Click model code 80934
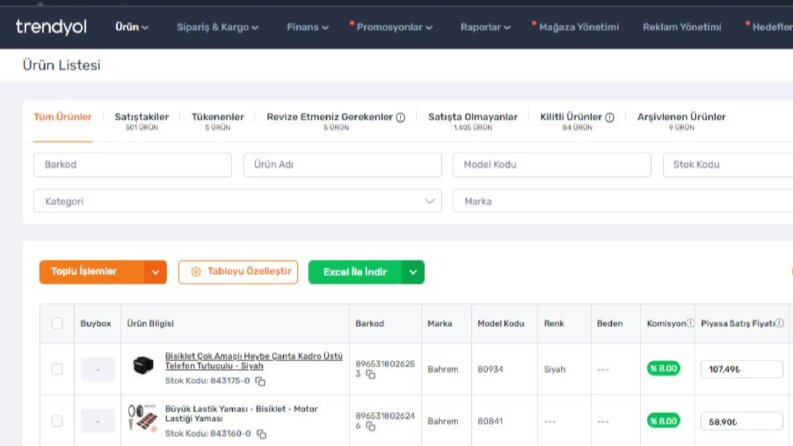The height and width of the screenshot is (446, 793). pyautogui.click(x=490, y=369)
